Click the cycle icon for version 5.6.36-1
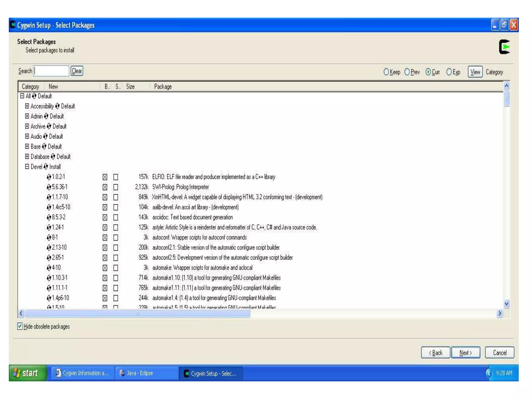 (x=49, y=187)
